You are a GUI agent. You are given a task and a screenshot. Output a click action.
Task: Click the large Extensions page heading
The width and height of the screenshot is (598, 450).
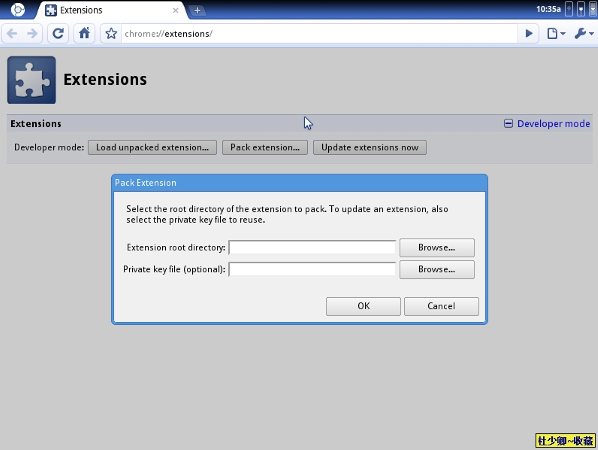pos(105,79)
